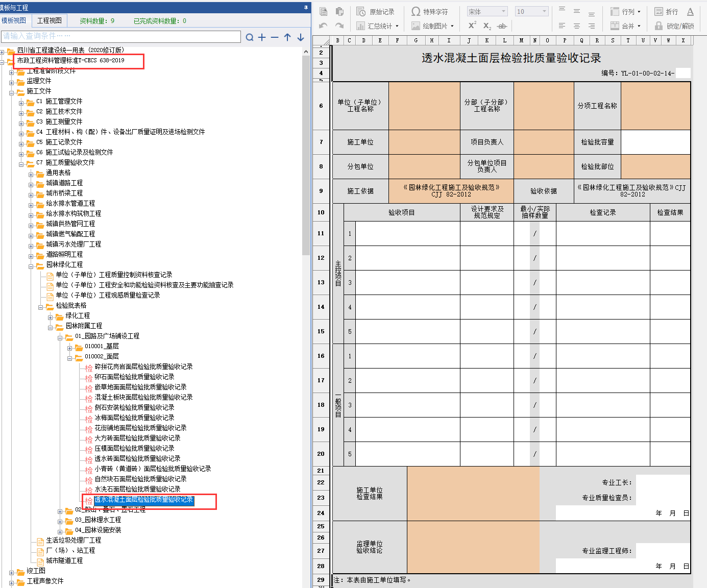Toggle strikethrough ab formatting

coord(502,26)
